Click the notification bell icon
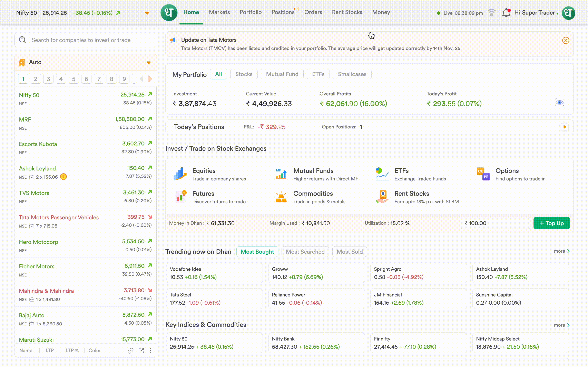This screenshot has height=367, width=588. [506, 13]
